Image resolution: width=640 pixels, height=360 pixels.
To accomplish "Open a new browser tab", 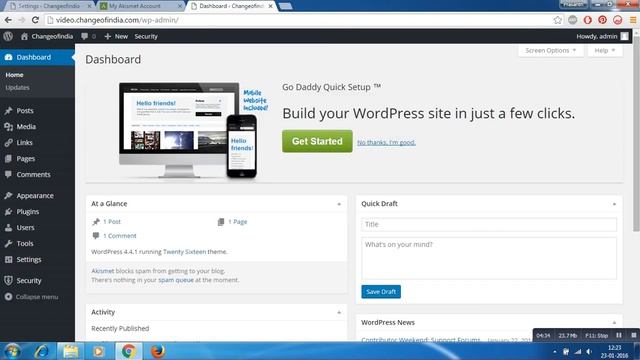I will (x=285, y=6).
